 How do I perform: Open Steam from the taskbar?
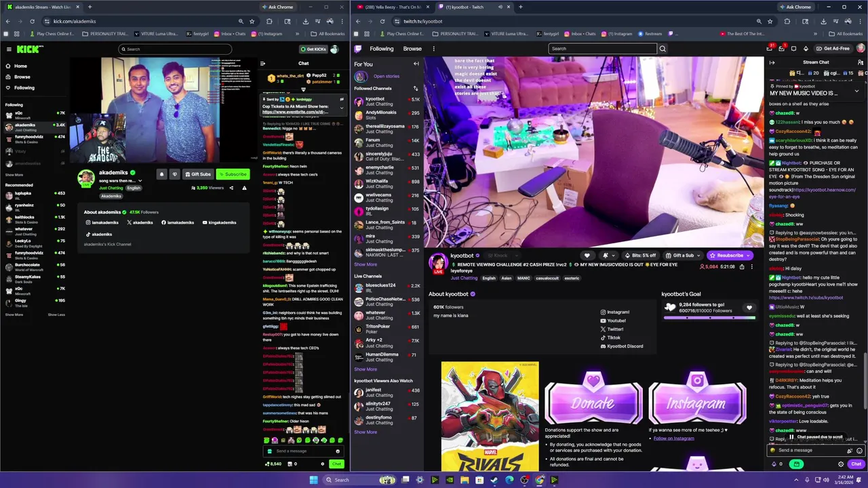(x=494, y=480)
